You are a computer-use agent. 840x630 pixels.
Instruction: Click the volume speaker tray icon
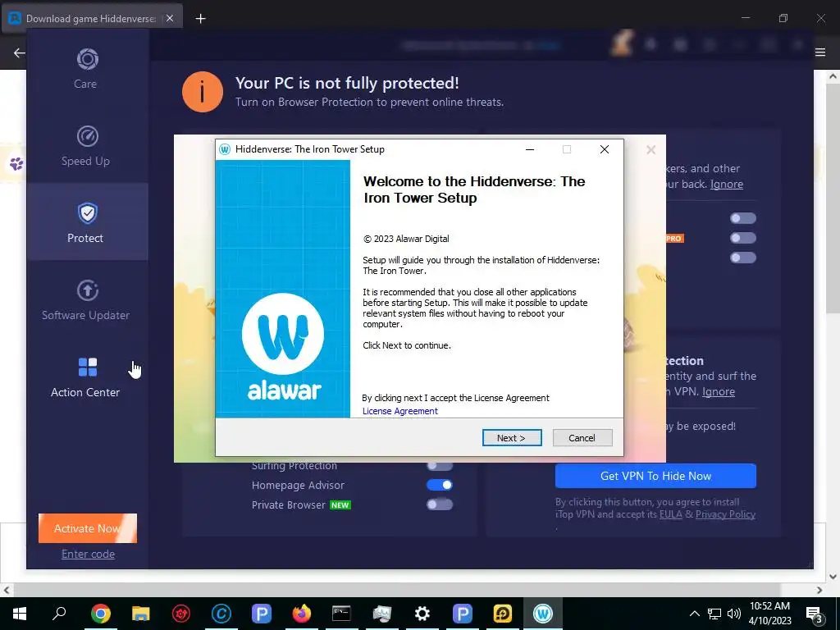[x=734, y=614]
